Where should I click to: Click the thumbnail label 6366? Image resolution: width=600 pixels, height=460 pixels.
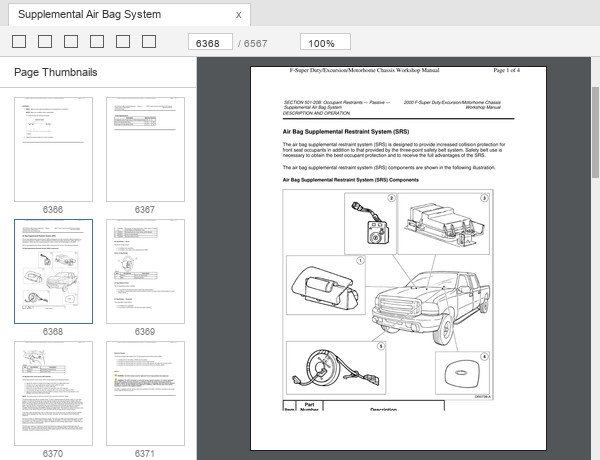click(53, 210)
